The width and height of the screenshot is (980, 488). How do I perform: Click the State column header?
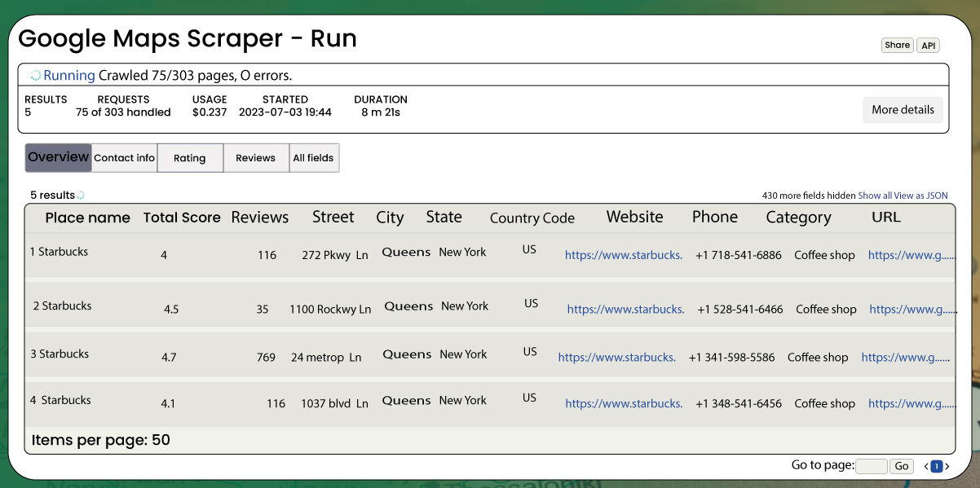pyautogui.click(x=444, y=217)
